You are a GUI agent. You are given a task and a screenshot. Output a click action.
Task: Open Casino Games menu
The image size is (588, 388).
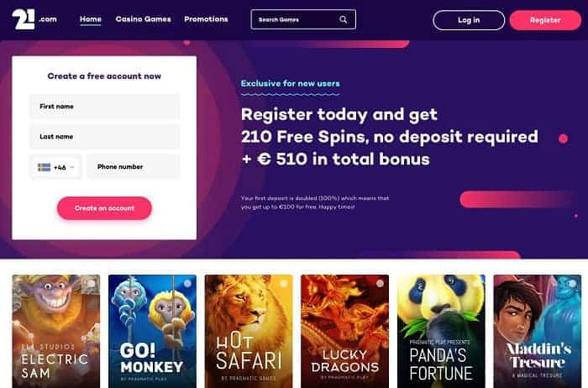click(x=144, y=19)
